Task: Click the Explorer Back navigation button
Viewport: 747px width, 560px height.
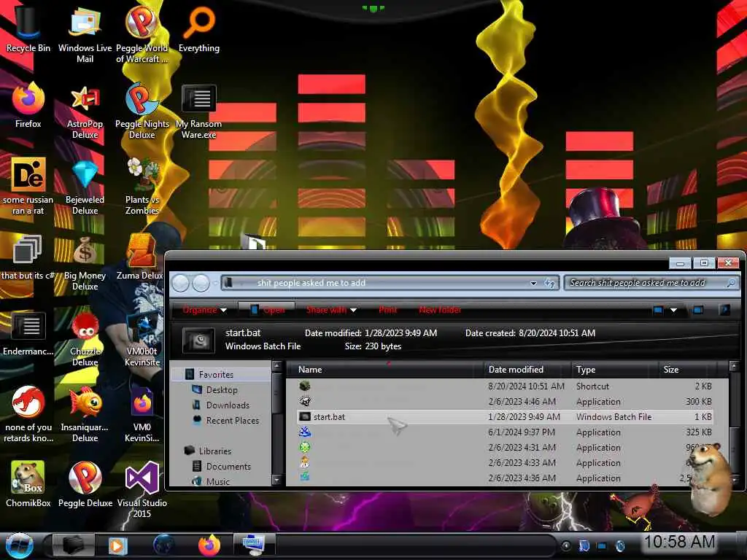Action: click(x=181, y=283)
